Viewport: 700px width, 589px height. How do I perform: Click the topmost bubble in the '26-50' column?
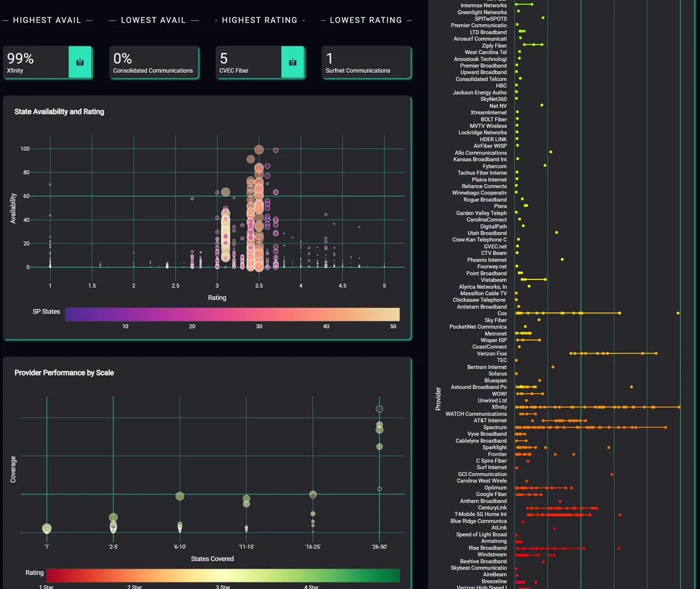379,409
